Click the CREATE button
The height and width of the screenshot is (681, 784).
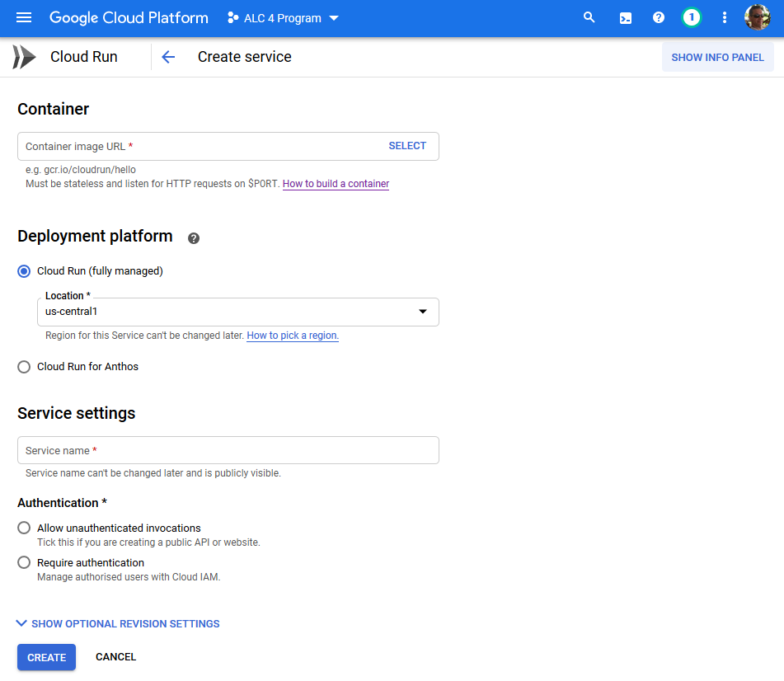coord(46,657)
